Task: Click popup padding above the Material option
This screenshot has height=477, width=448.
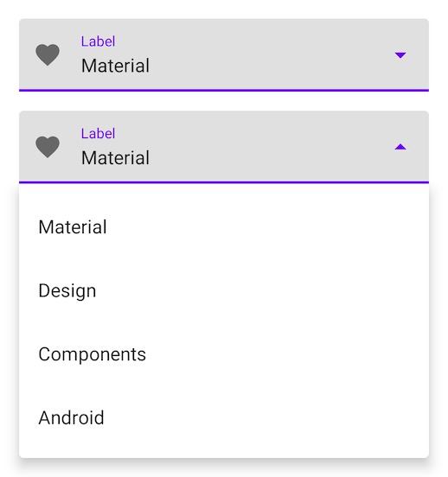Action: tap(224, 189)
